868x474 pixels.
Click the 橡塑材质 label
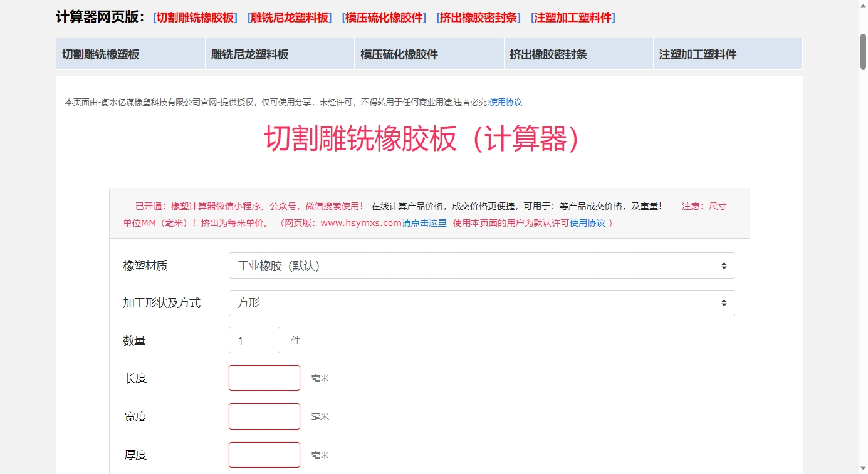pos(145,266)
